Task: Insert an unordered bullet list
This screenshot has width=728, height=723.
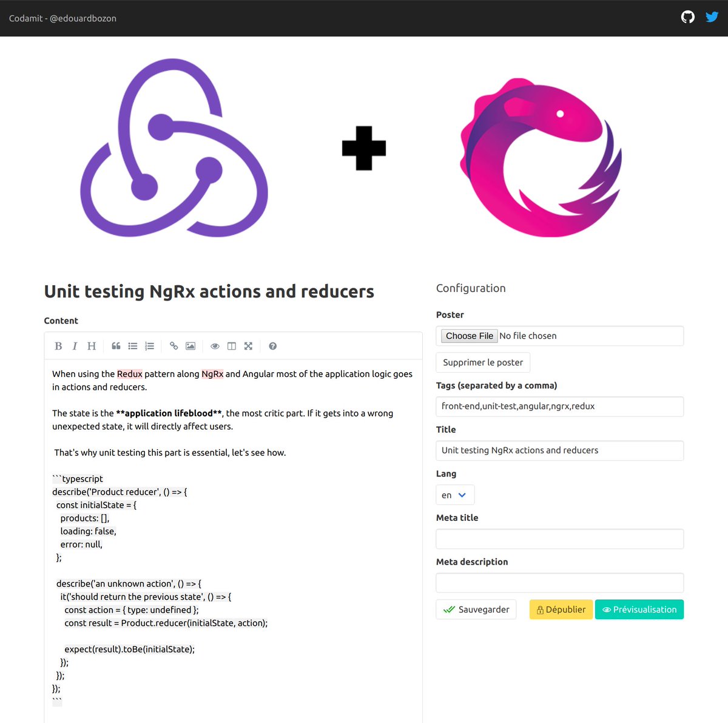Action: (133, 346)
